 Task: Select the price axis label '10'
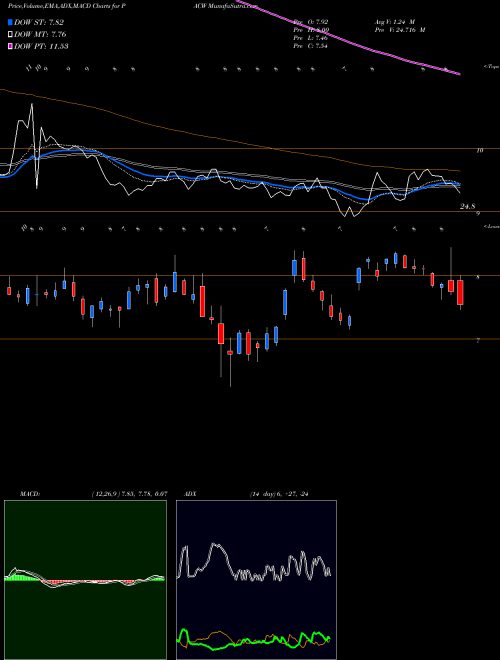pos(480,150)
